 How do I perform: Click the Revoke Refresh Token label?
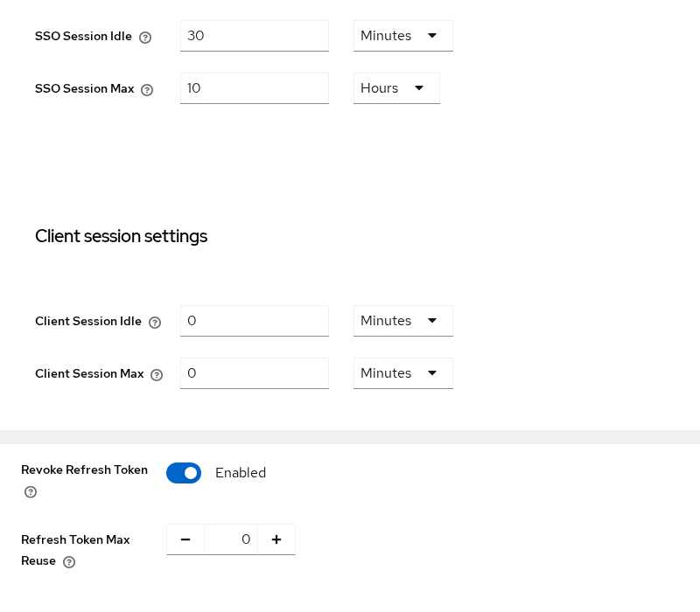[x=84, y=470]
